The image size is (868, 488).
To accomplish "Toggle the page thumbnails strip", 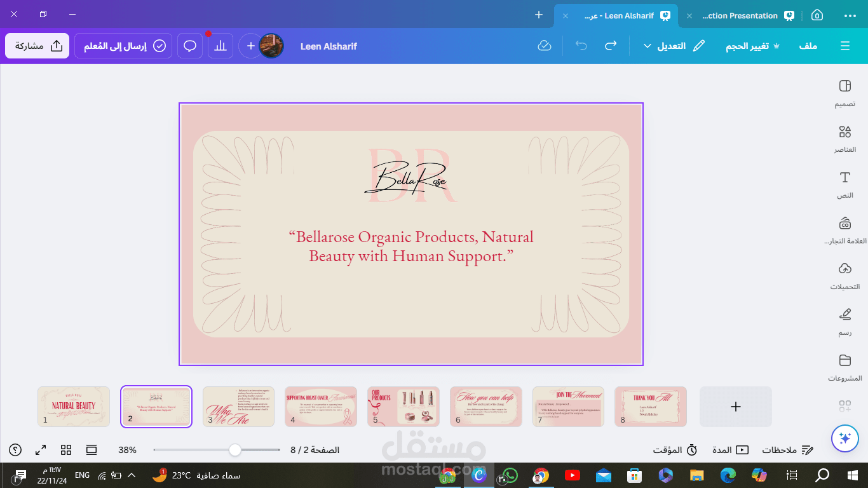I will (92, 450).
